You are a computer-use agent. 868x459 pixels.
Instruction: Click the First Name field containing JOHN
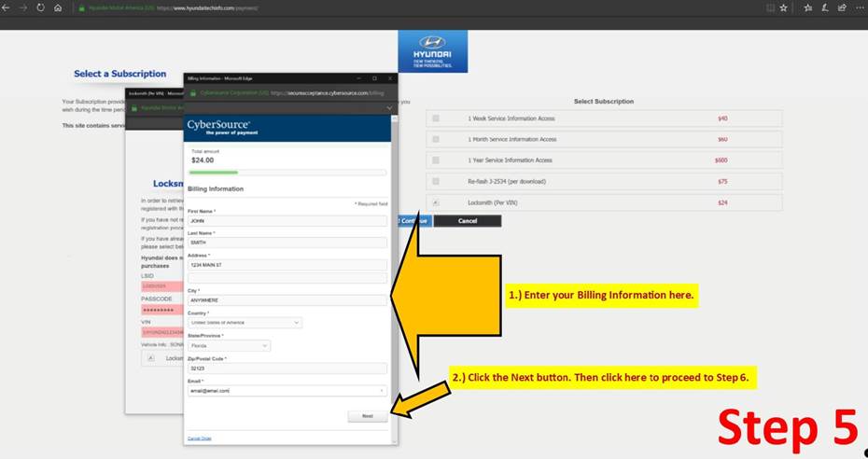(x=287, y=221)
